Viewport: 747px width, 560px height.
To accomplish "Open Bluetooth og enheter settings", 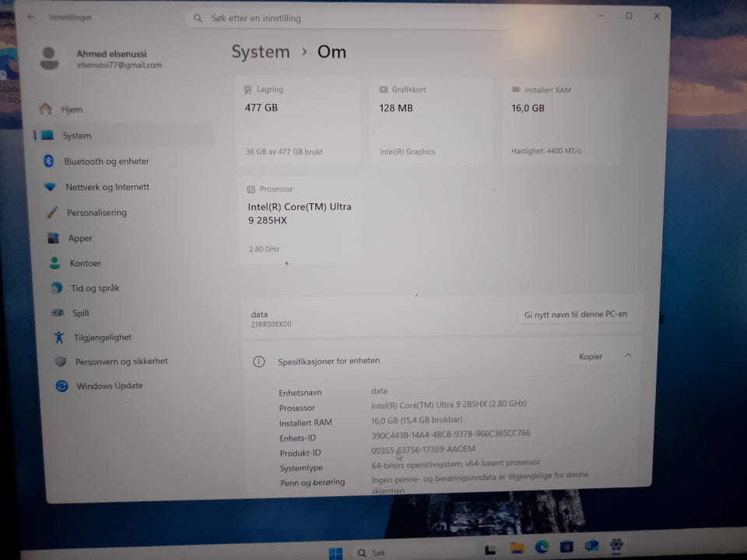I will pyautogui.click(x=107, y=162).
